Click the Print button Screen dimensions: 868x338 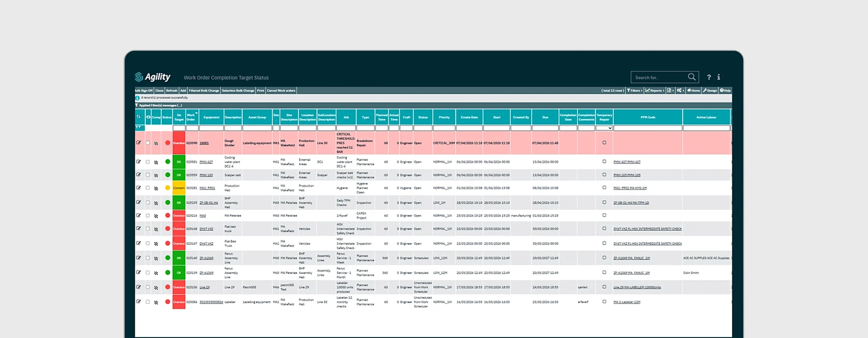[x=260, y=90]
